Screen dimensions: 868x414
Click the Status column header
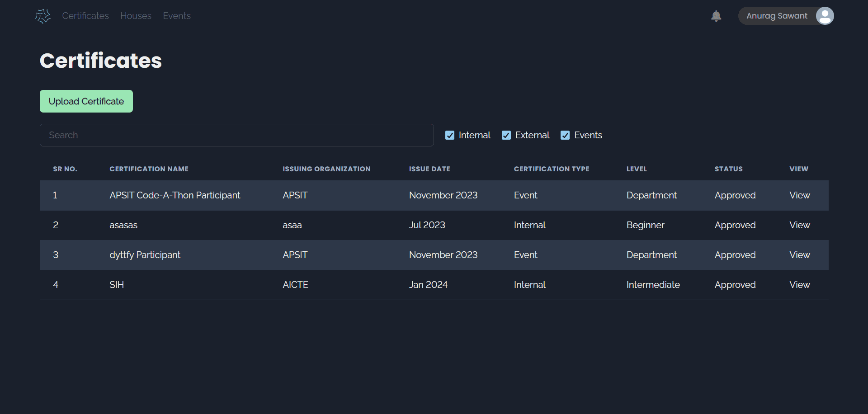pos(728,169)
